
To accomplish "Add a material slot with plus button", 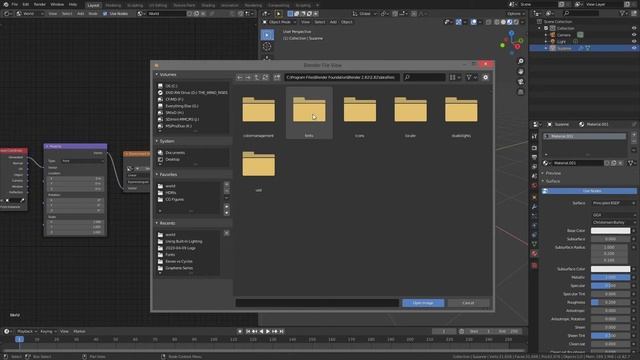I will click(x=634, y=135).
